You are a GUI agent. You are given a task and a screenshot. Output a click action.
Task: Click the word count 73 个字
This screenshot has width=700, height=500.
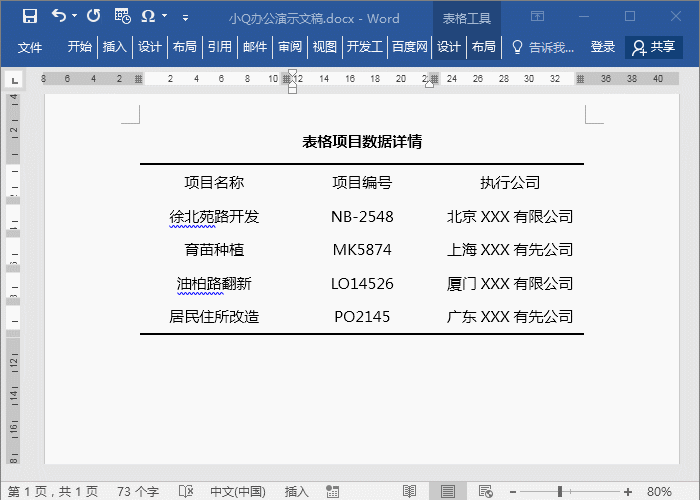[x=138, y=492]
